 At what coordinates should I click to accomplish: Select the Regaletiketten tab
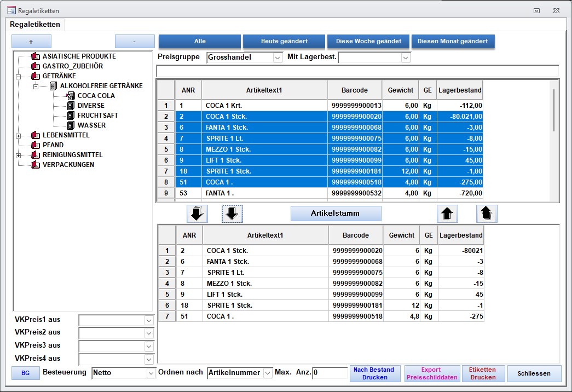[35, 24]
